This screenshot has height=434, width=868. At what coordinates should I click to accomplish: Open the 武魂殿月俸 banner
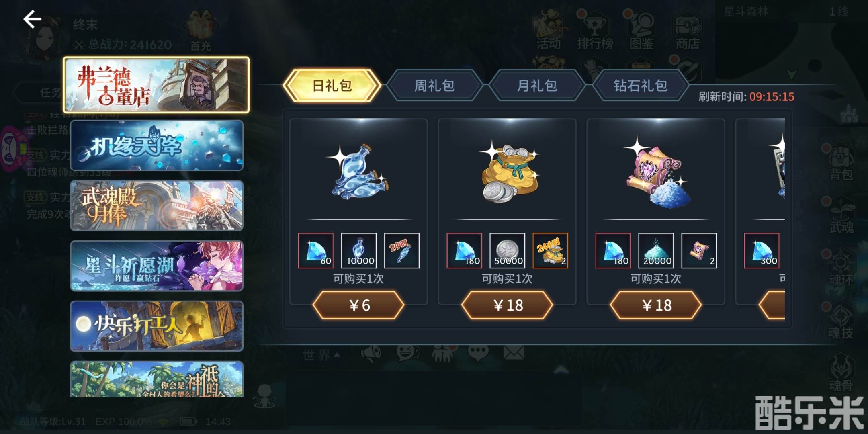157,206
